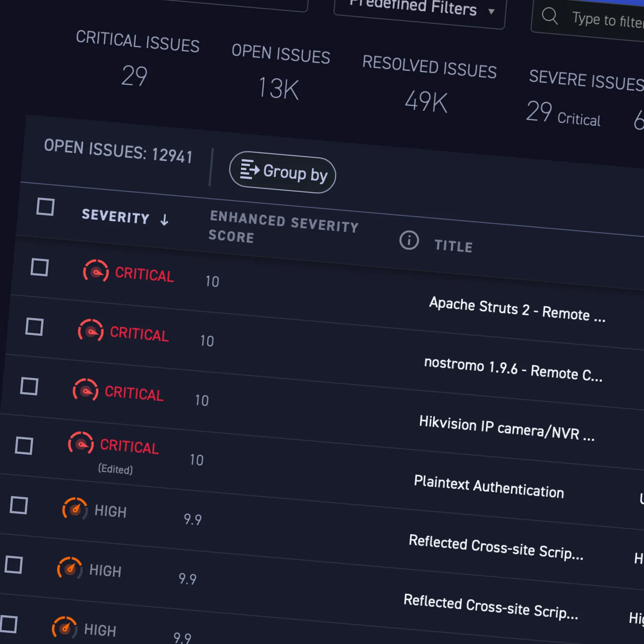Open nostromo 1.9.6 - Remote C... issue
Image resolution: width=644 pixels, height=644 pixels.
(513, 369)
